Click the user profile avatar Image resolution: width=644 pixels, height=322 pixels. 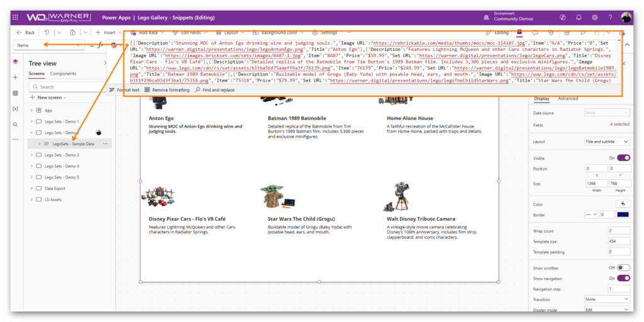[627, 17]
